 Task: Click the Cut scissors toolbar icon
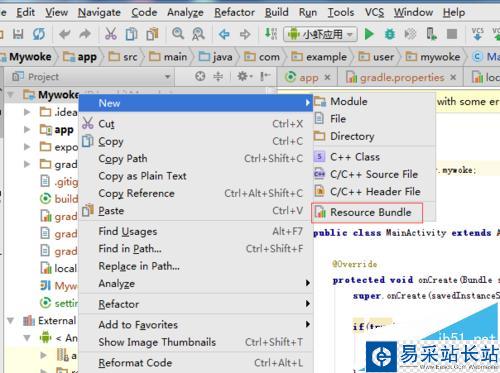[x=111, y=34]
